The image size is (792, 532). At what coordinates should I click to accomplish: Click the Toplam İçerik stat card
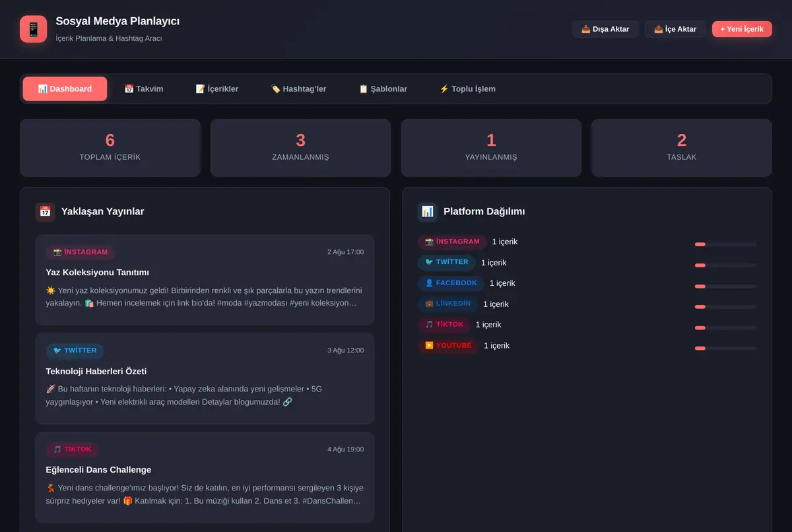click(110, 148)
